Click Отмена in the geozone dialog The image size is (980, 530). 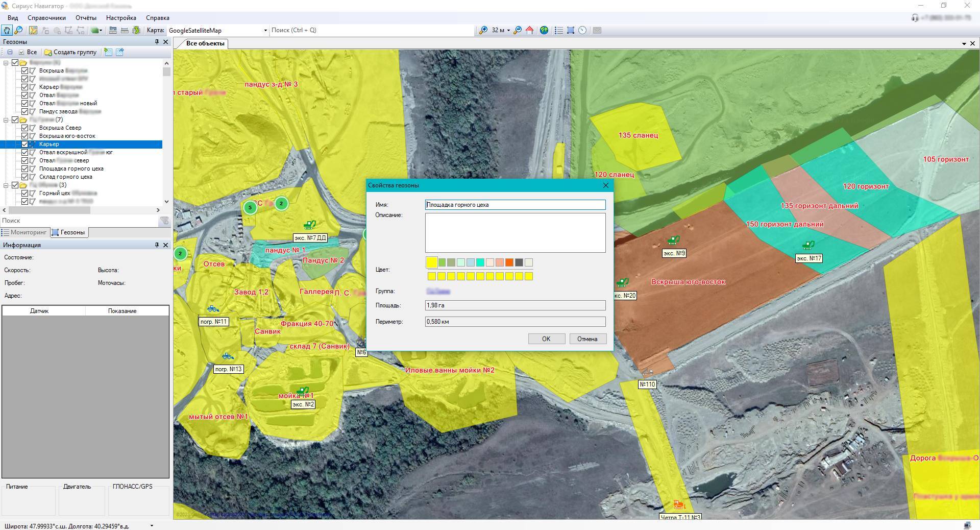[x=587, y=339]
